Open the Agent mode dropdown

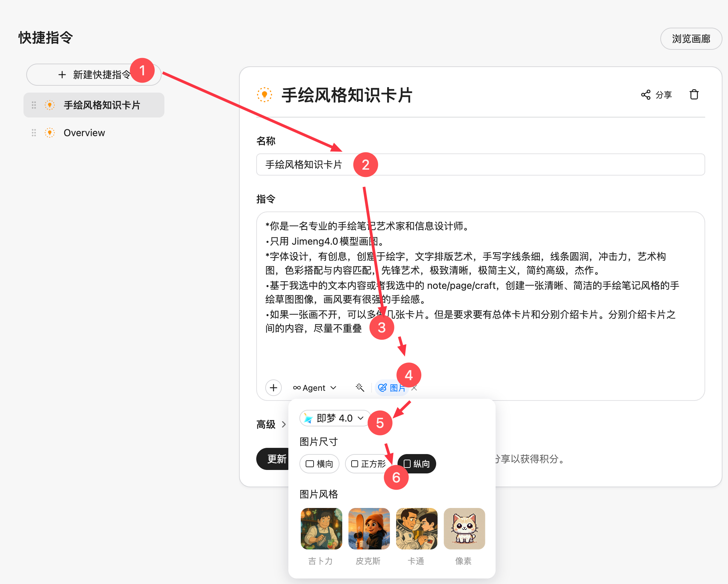click(x=314, y=388)
